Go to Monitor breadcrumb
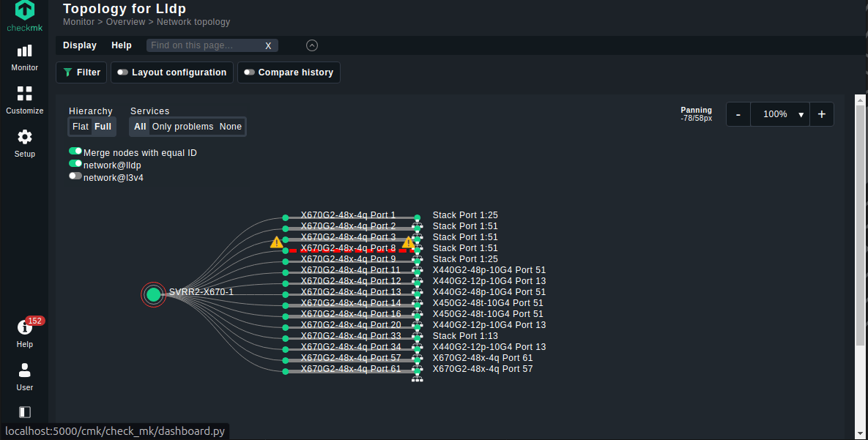The image size is (868, 440). tap(78, 22)
